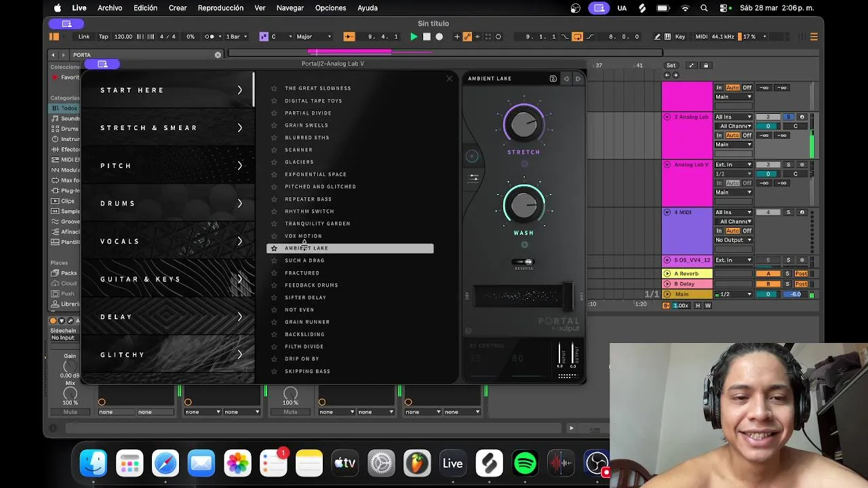Arm the Arrangement Record button
This screenshot has width=868, height=488.
tap(439, 37)
